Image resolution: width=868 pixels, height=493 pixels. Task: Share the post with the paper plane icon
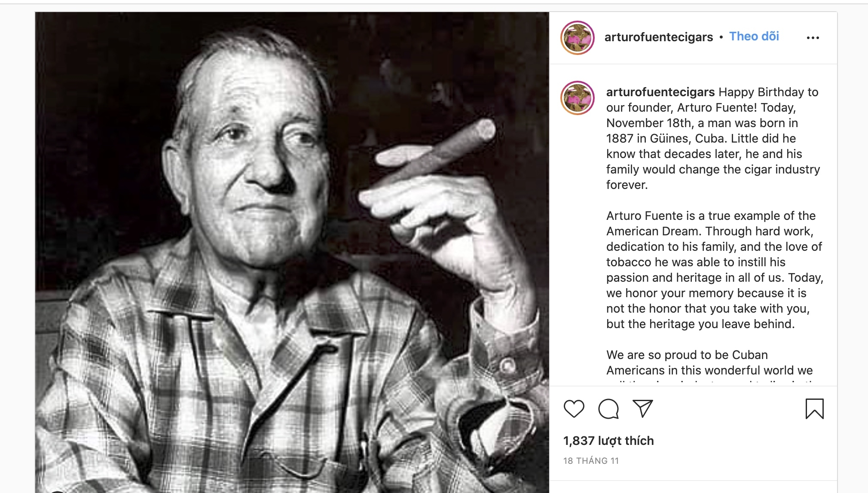643,408
